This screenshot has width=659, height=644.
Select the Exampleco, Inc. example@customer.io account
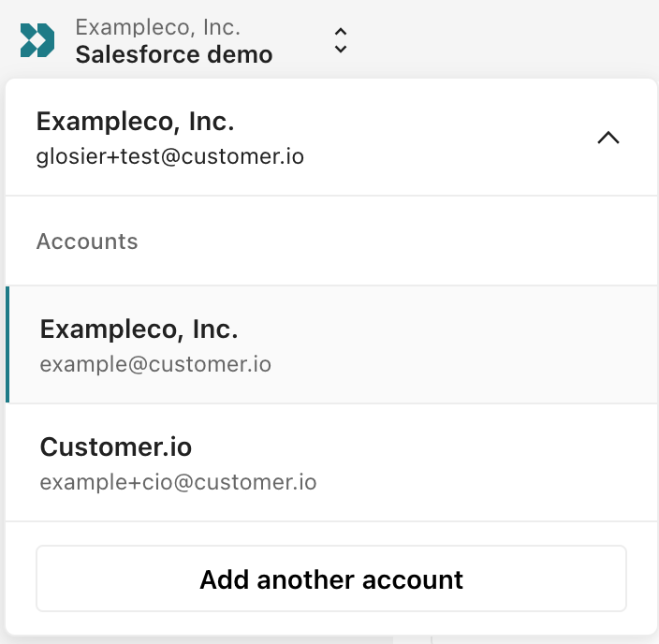(x=332, y=344)
